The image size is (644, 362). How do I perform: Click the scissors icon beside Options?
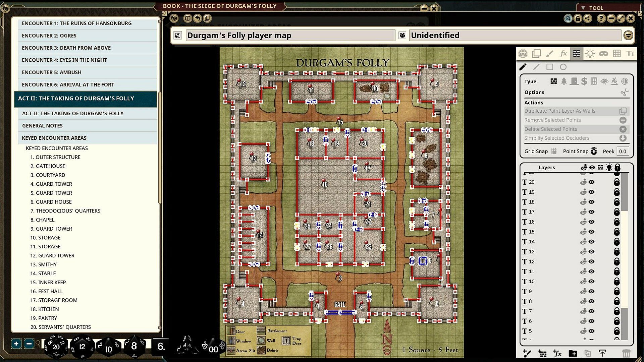pos(624,93)
